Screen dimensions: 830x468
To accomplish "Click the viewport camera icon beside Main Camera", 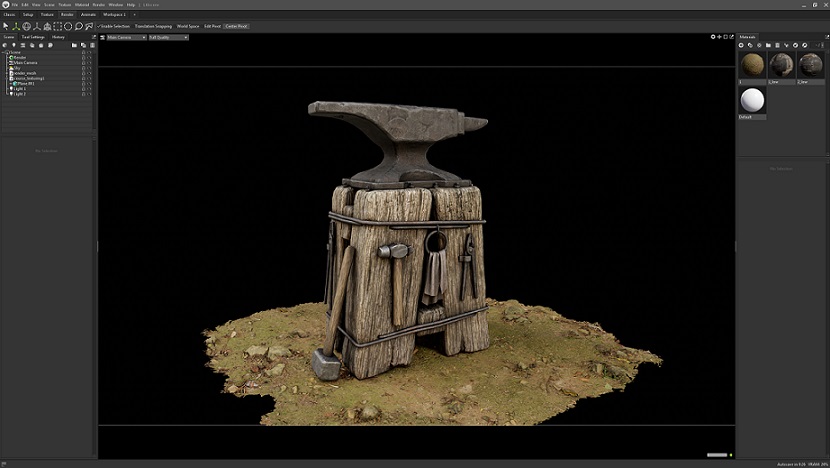I will [103, 37].
